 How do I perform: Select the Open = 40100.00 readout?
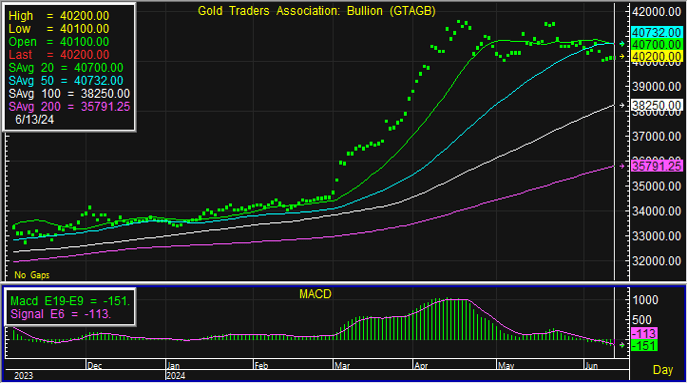[x=59, y=42]
